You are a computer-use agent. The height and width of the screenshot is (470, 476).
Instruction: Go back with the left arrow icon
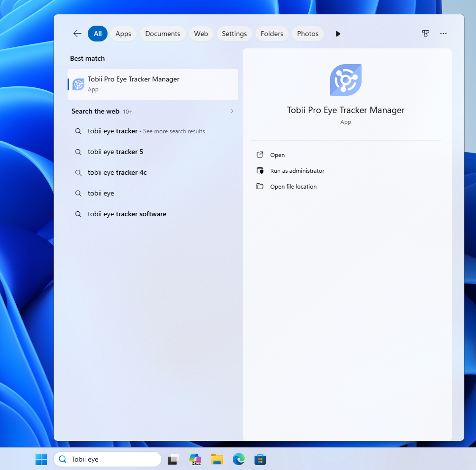[x=77, y=34]
